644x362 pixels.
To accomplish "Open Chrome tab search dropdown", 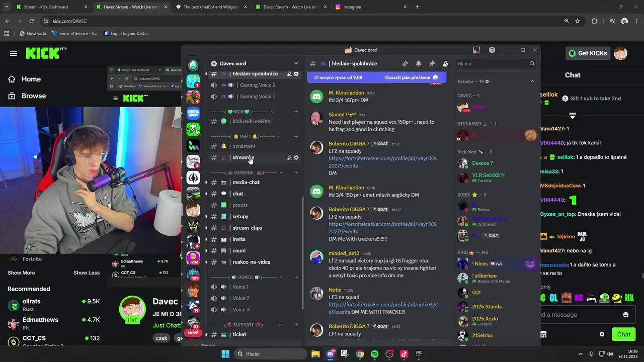I will (x=7, y=7).
